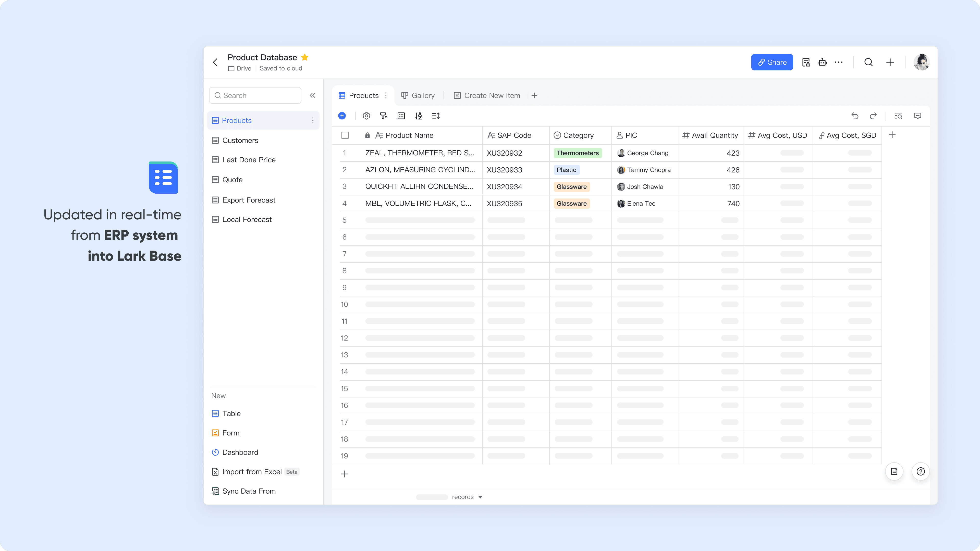Screen dimensions: 980x551
Task: Select row 1 checkbox for ZEAL thermometer
Action: coord(345,153)
